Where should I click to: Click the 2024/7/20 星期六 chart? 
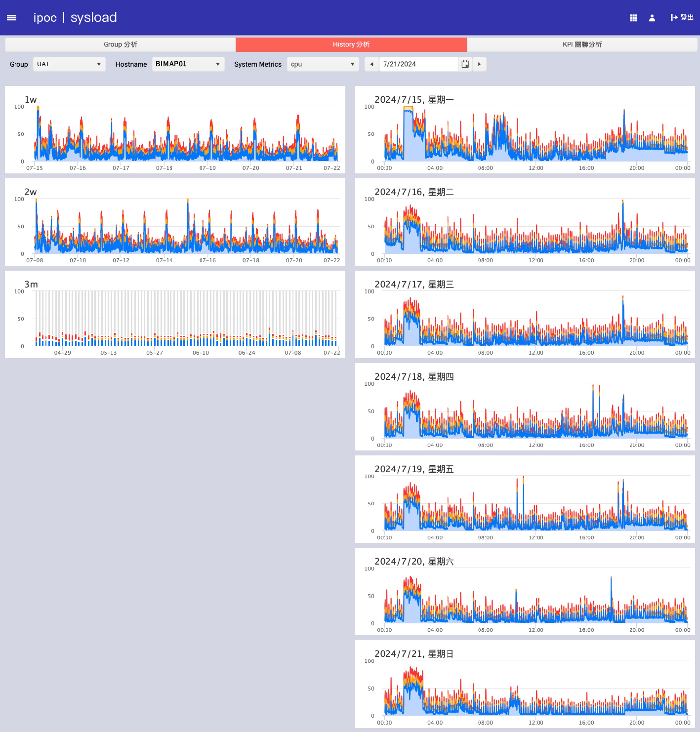[x=525, y=591]
